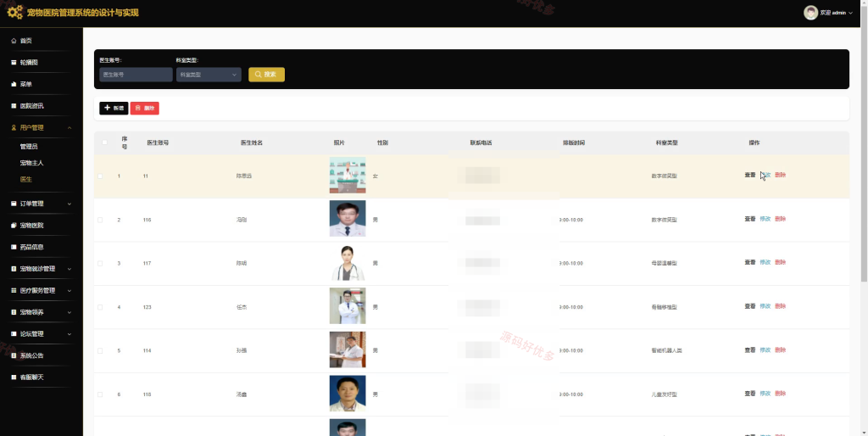The image size is (868, 436).
Task: Click the 科室类型 column header
Action: point(666,143)
